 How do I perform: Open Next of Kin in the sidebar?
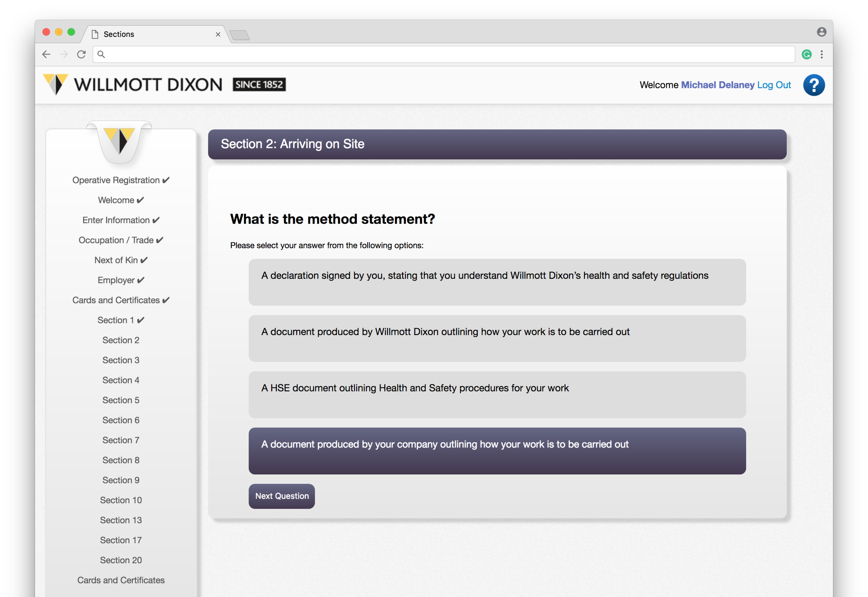(x=121, y=260)
